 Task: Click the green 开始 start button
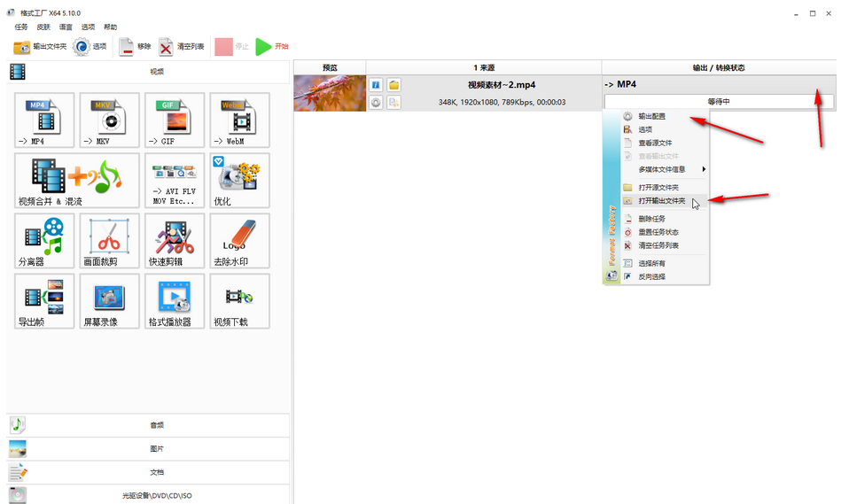[x=272, y=47]
